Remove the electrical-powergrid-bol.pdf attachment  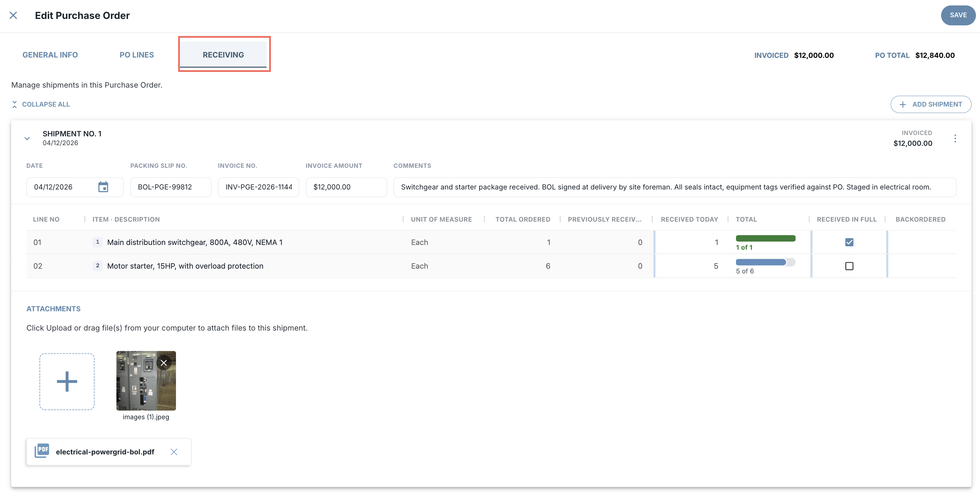click(174, 452)
